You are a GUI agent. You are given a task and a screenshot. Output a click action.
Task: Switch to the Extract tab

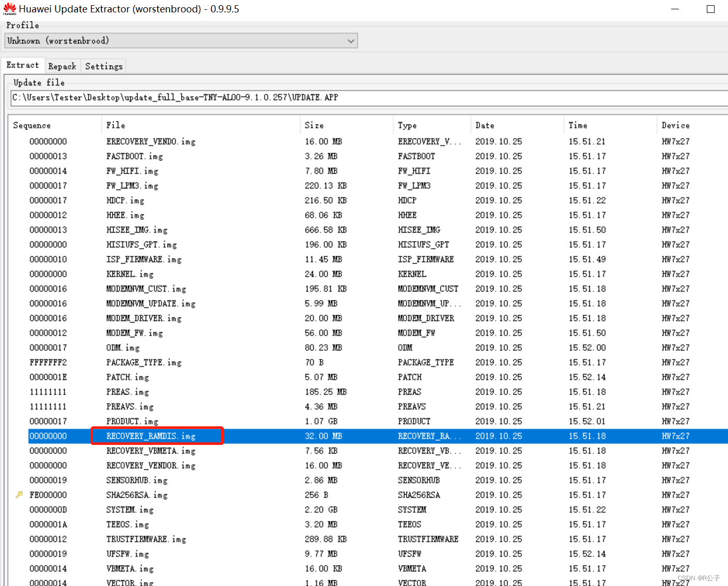pyautogui.click(x=22, y=65)
